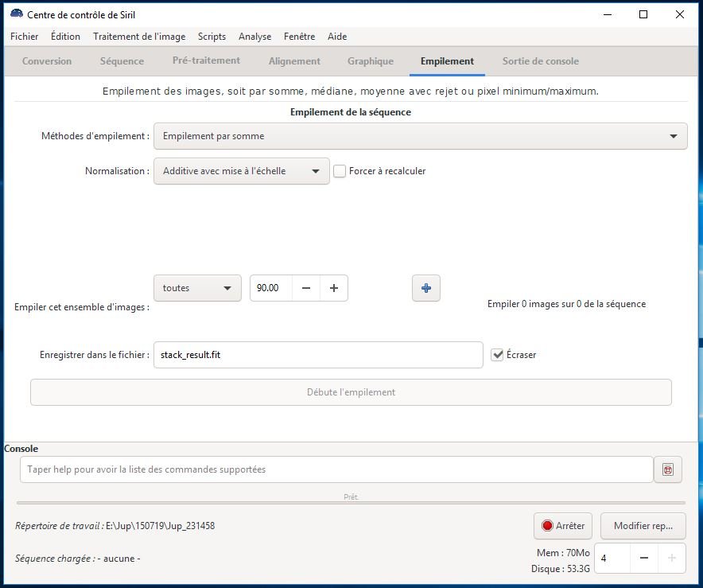Switch to the Pré-traitement tab

[x=206, y=60]
